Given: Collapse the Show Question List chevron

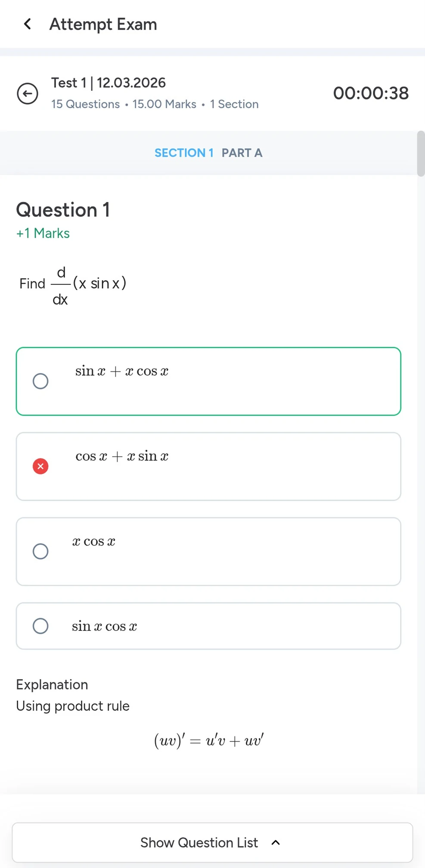Looking at the screenshot, I should 276,843.
